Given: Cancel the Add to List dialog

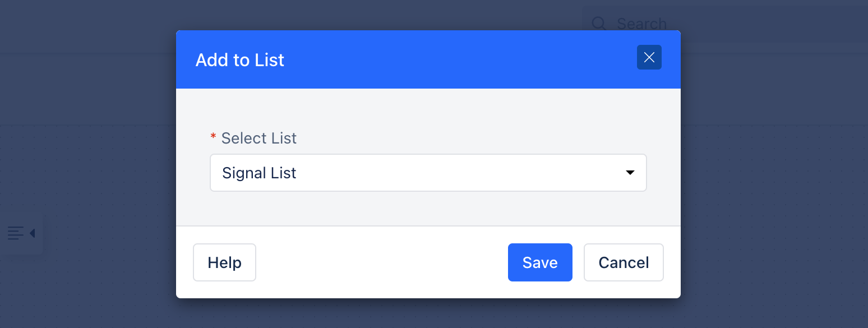Looking at the screenshot, I should pyautogui.click(x=624, y=262).
